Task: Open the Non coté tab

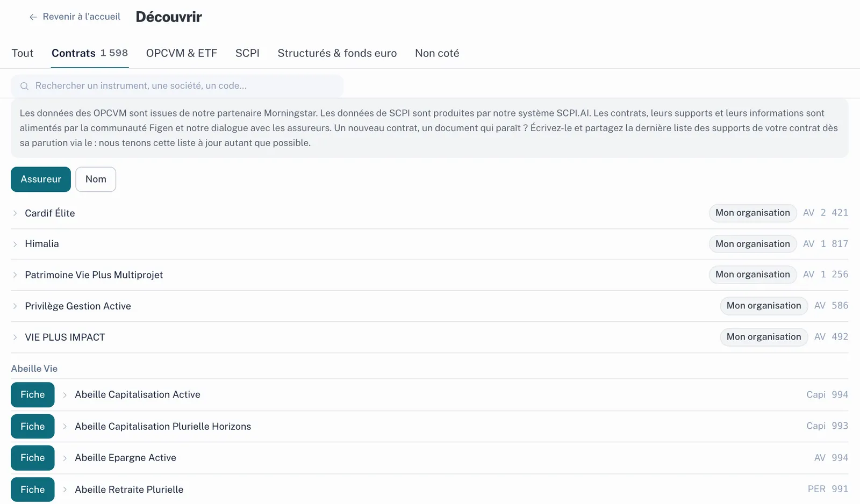Action: [x=437, y=53]
